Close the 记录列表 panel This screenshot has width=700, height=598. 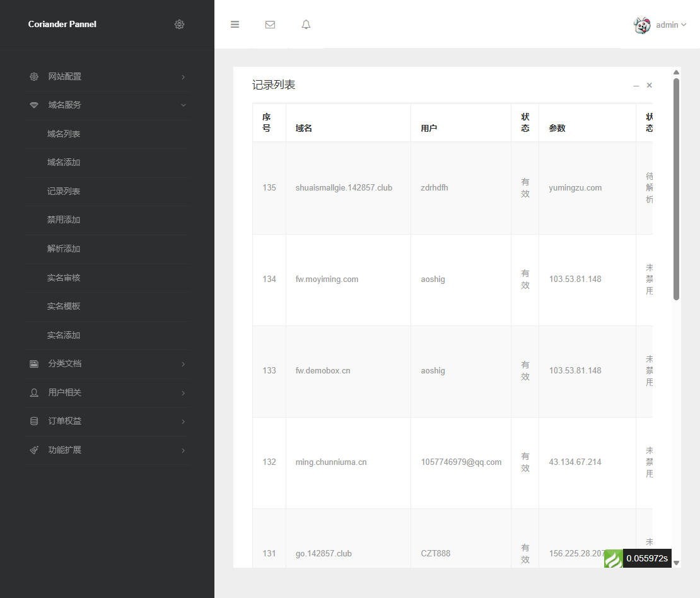[650, 85]
